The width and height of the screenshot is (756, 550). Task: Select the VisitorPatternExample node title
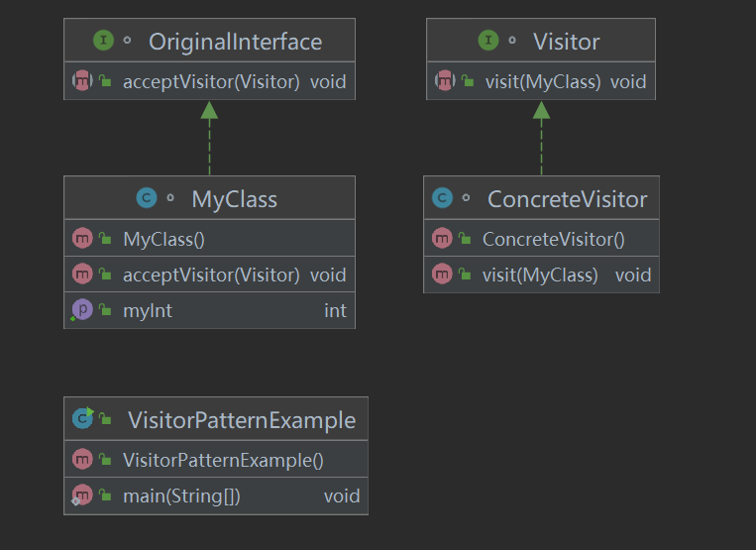tap(242, 420)
